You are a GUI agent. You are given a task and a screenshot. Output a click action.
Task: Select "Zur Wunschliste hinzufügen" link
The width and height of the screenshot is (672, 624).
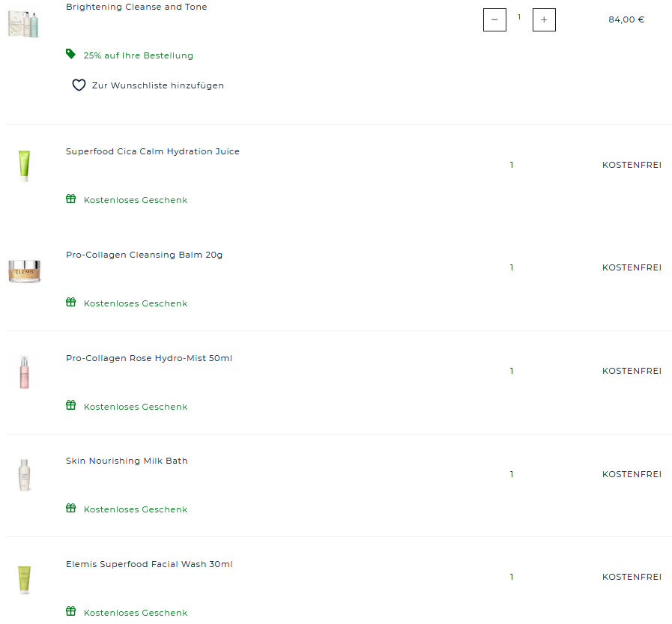pyautogui.click(x=157, y=85)
